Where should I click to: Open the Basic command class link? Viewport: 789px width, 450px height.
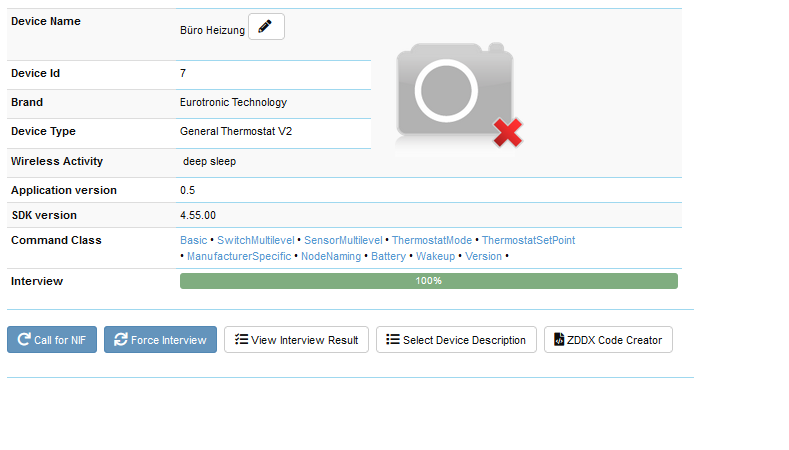(x=193, y=240)
